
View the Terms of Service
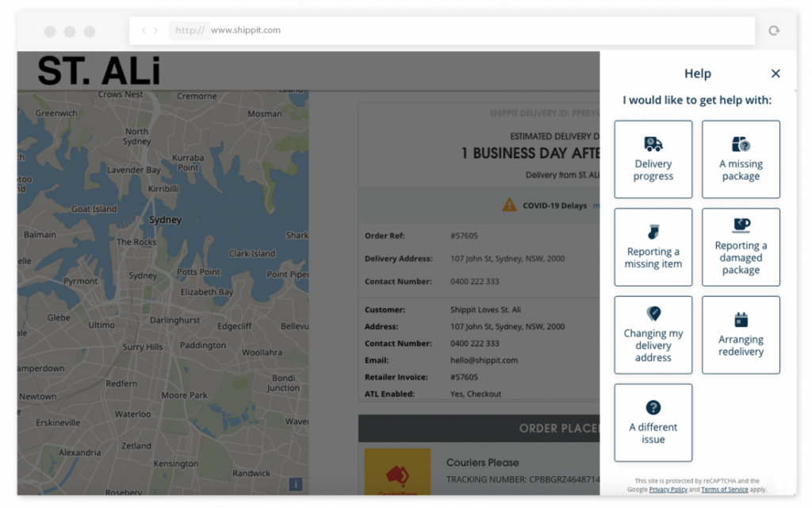(725, 490)
